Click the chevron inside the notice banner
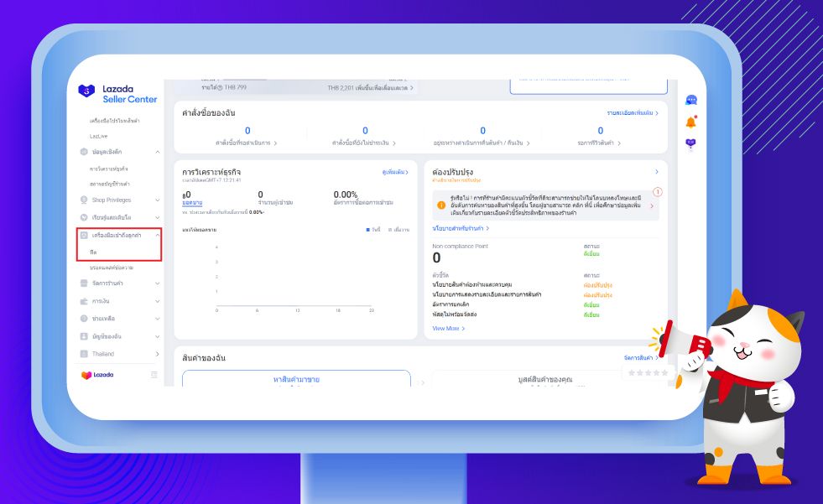The height and width of the screenshot is (504, 823). click(652, 206)
